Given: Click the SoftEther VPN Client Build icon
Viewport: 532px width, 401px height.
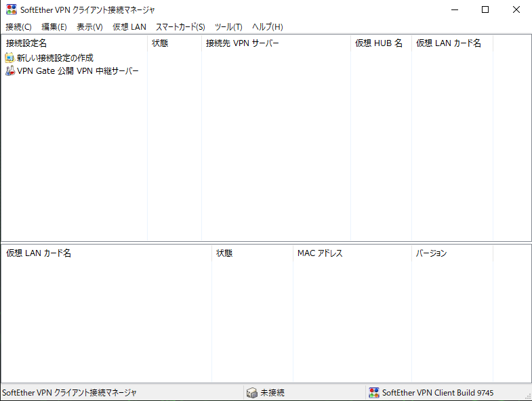Looking at the screenshot, I should pyautogui.click(x=374, y=393).
